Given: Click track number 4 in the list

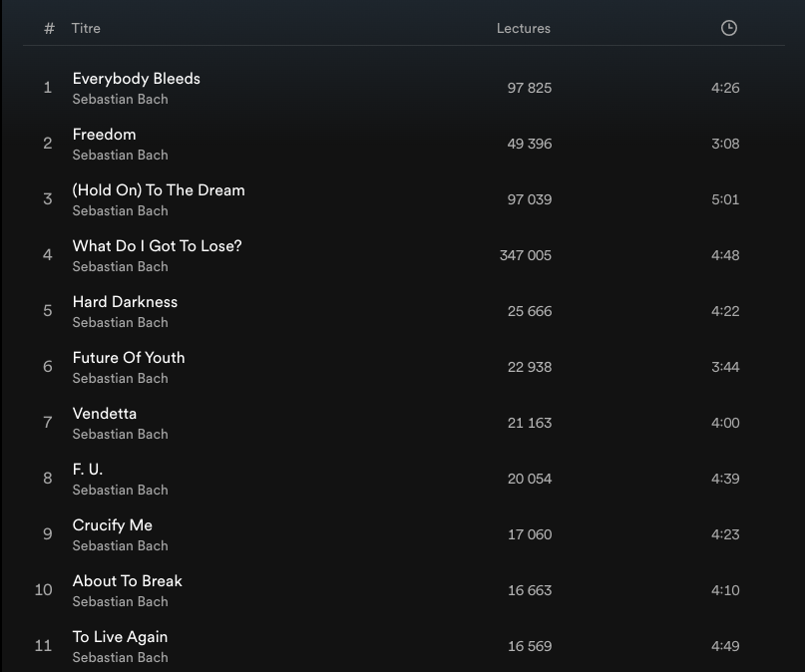Looking at the screenshot, I should point(47,255).
